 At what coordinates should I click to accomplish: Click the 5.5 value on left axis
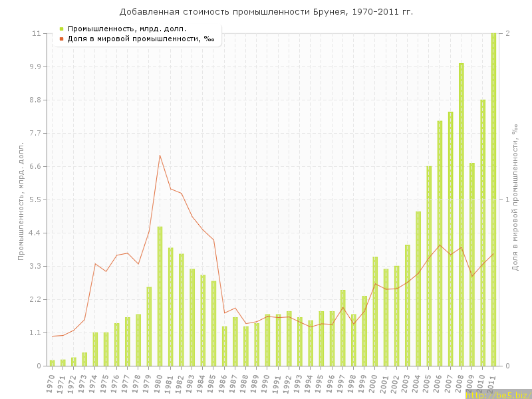pos(35,199)
